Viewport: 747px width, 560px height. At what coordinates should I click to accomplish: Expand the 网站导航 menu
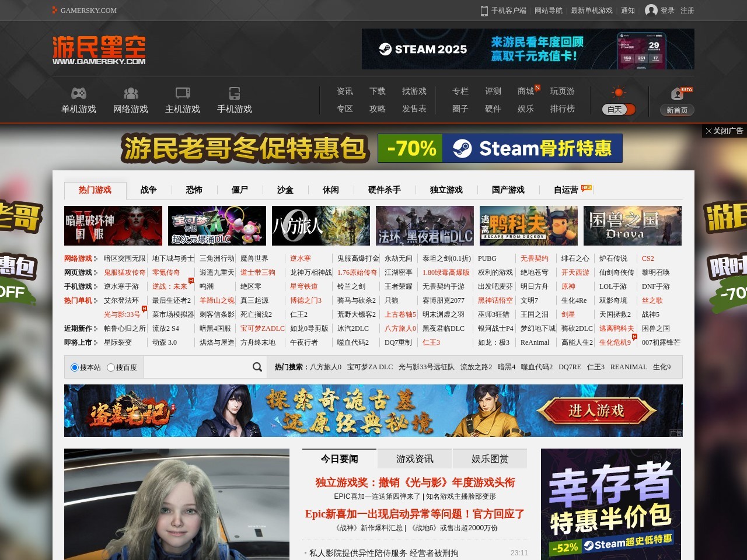(549, 10)
